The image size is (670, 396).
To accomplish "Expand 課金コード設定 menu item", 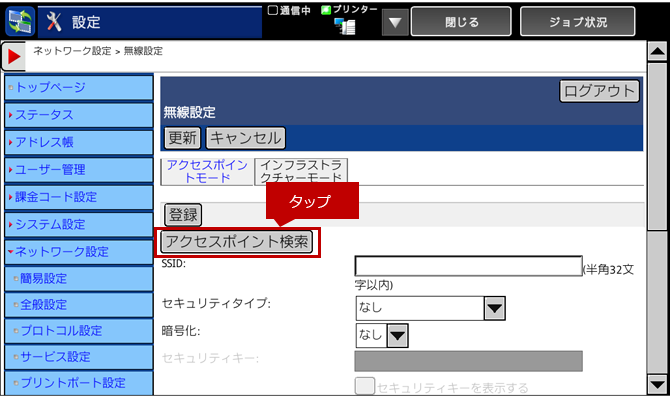I will [79, 197].
